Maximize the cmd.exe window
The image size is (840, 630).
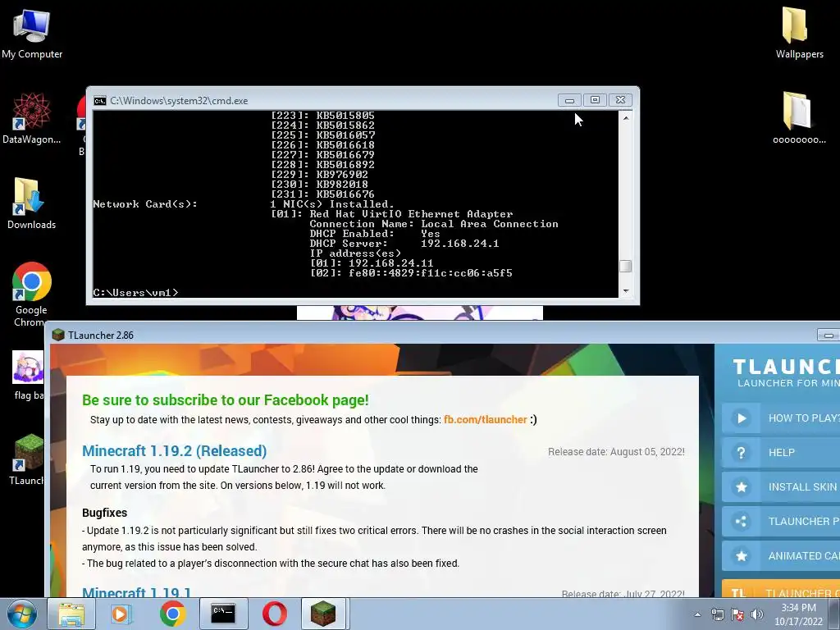(595, 100)
